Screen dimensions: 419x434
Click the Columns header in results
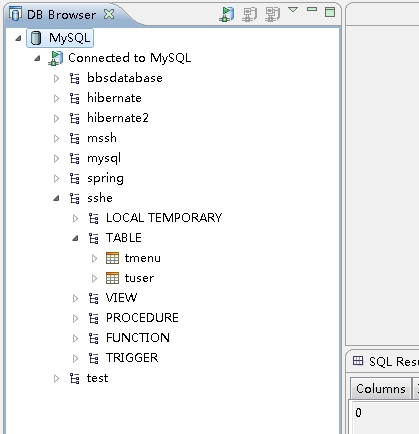[x=381, y=389]
